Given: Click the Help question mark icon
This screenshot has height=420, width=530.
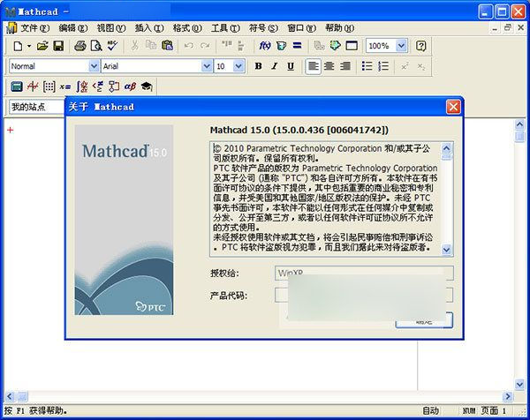Looking at the screenshot, I should [x=420, y=46].
